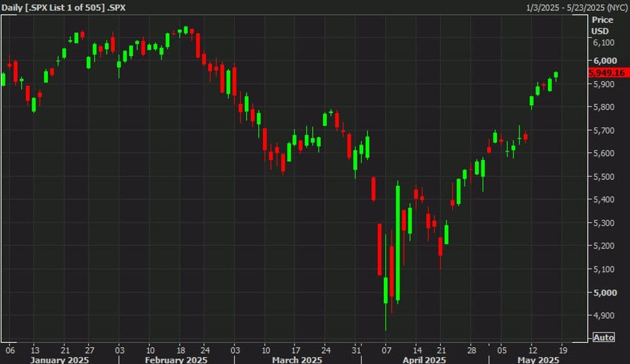Select April 2025 on the time axis

[x=424, y=359]
